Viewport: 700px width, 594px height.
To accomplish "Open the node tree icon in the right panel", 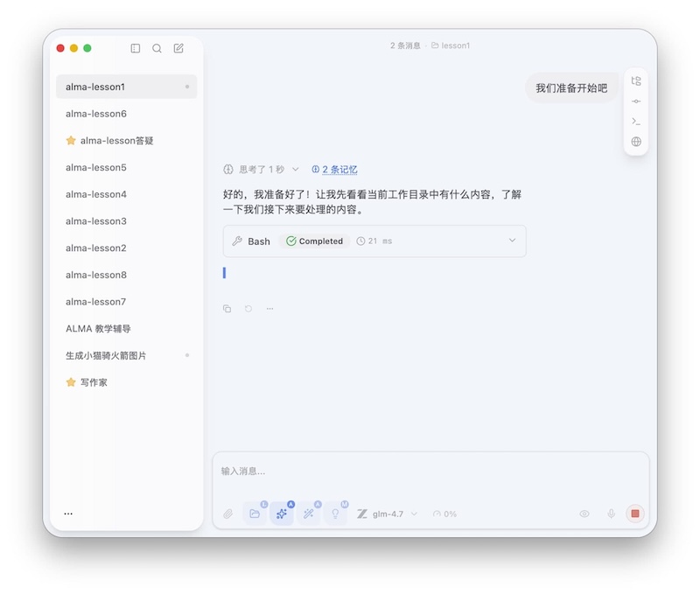I will click(x=636, y=80).
